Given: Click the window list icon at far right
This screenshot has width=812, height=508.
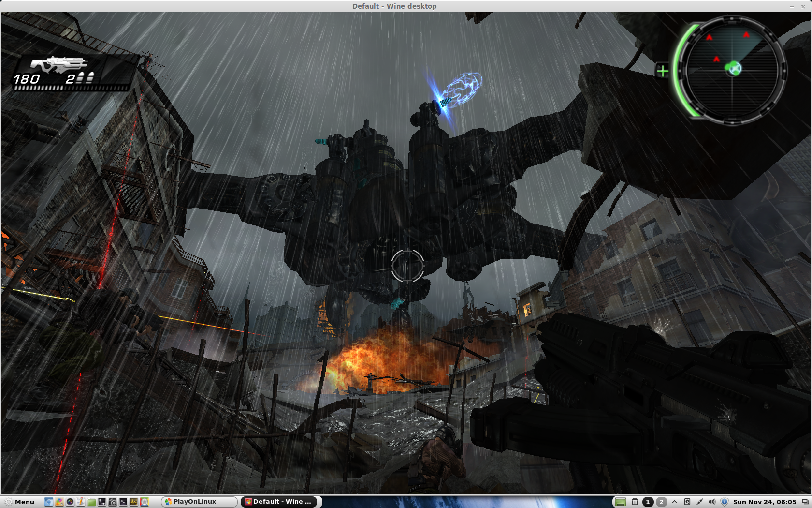Looking at the screenshot, I should point(805,502).
